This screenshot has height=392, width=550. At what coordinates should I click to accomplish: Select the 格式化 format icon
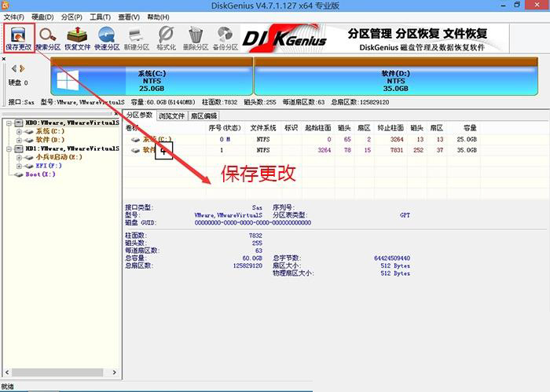(166, 37)
